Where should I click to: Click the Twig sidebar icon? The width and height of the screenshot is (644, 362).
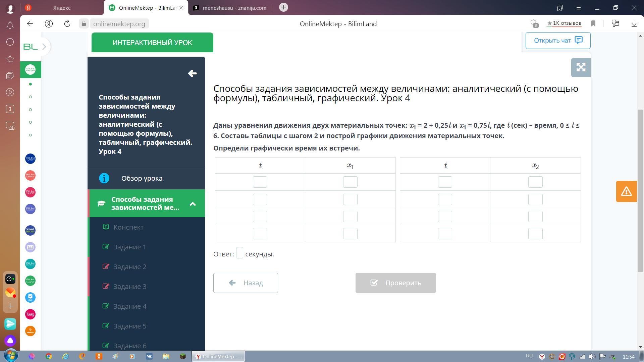[x=30, y=314]
